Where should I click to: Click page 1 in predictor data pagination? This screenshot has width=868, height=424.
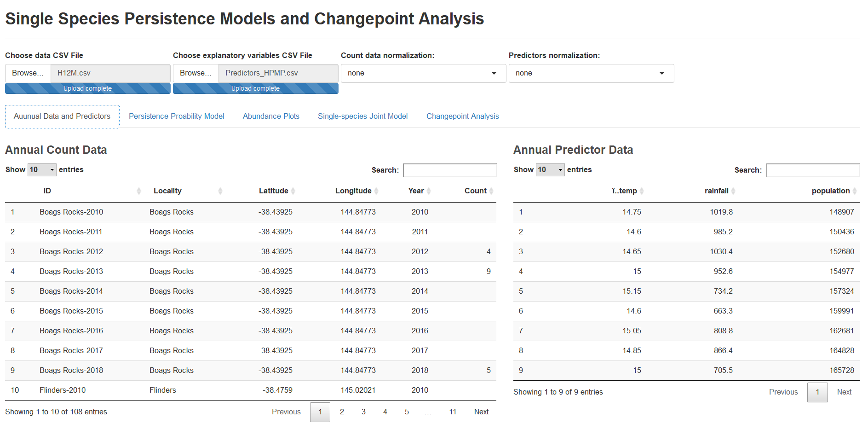(817, 392)
